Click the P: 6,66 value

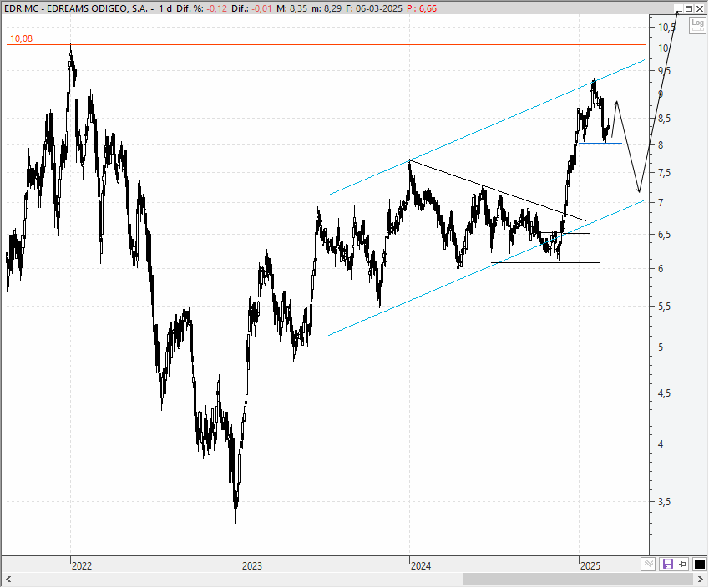422,8
